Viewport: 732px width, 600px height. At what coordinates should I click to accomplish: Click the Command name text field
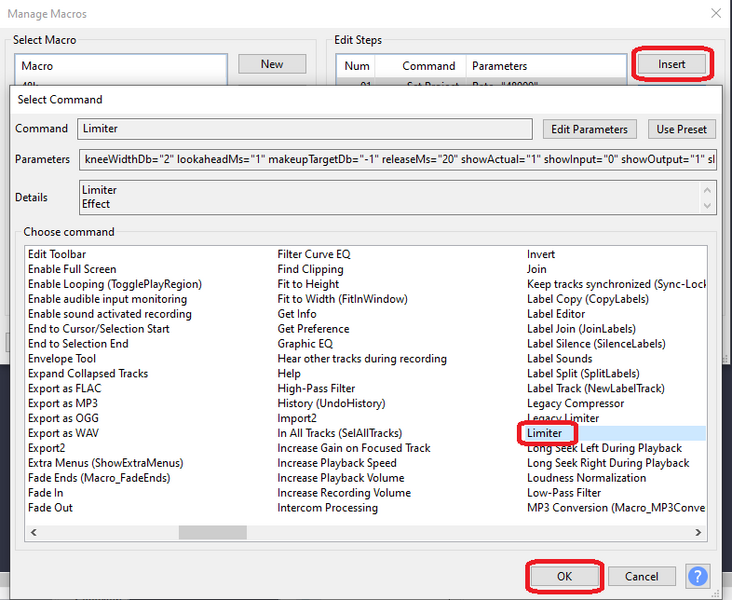pos(304,129)
